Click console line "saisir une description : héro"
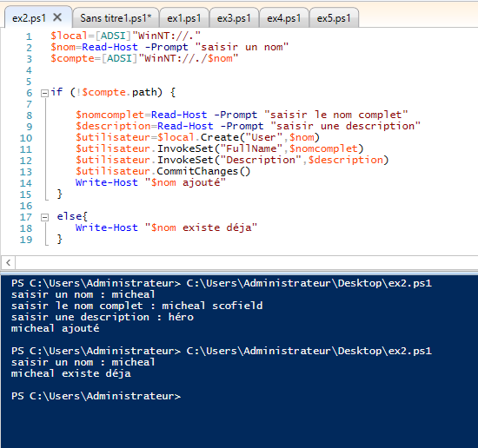 [x=103, y=317]
